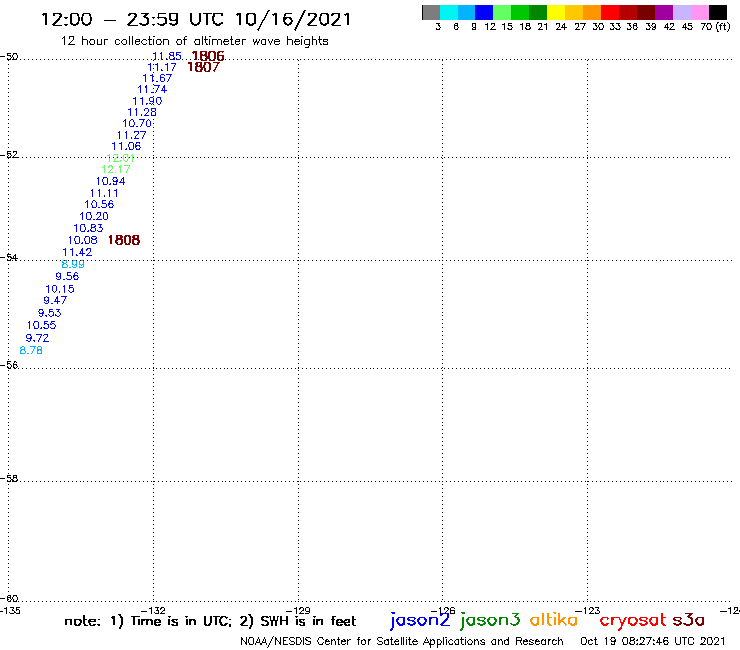Click the jason2 satellite legend label
The height and width of the screenshot is (650, 740).
click(420, 621)
